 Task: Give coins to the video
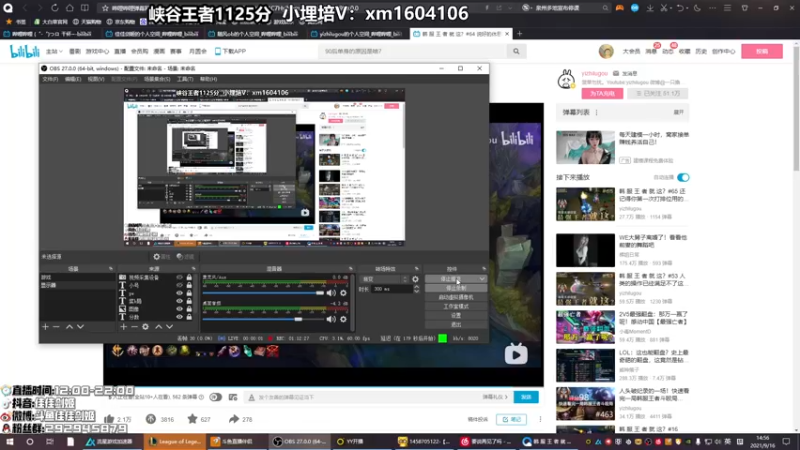[151, 419]
